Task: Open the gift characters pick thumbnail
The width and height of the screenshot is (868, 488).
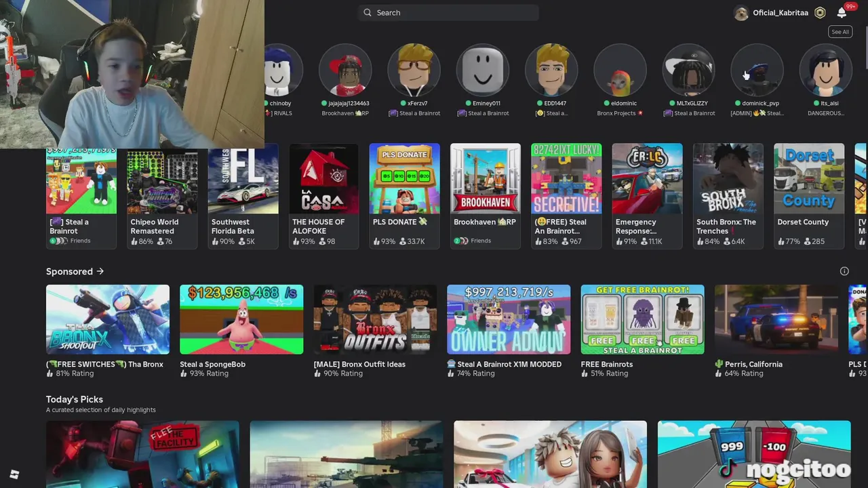Action: [x=550, y=454]
